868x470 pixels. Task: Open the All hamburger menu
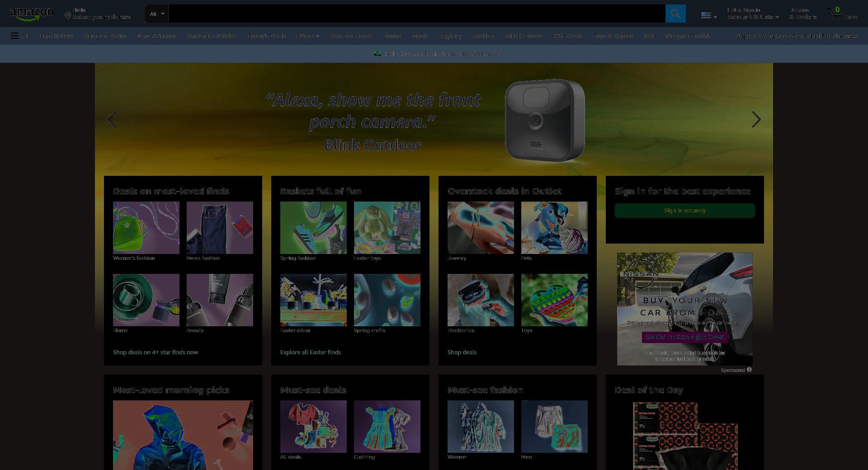tap(20, 36)
